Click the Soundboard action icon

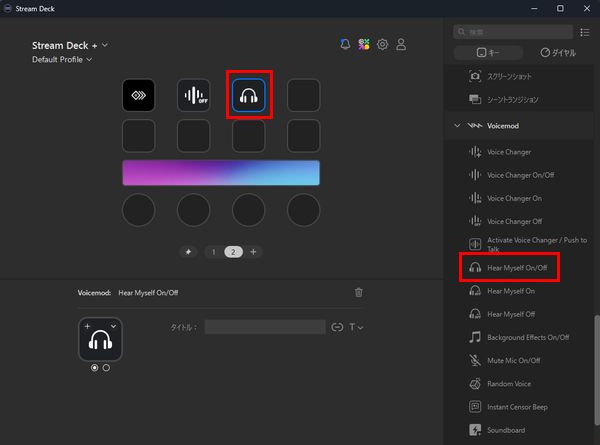pos(475,430)
